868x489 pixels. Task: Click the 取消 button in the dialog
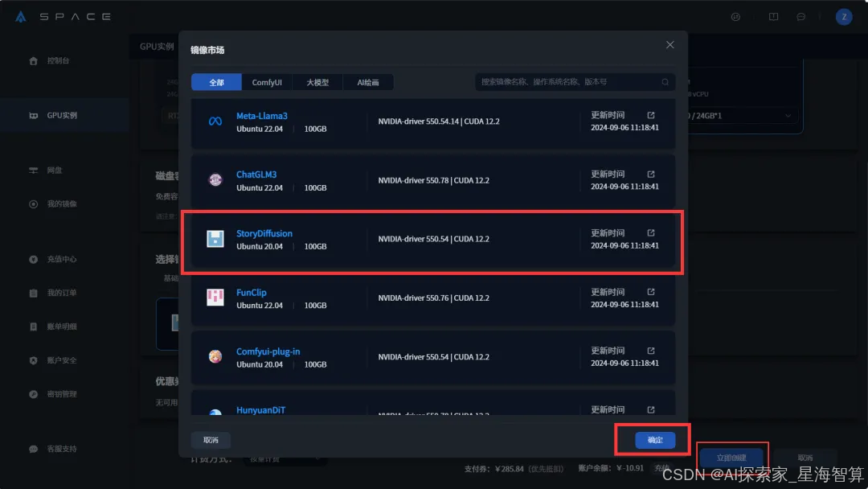tap(211, 440)
